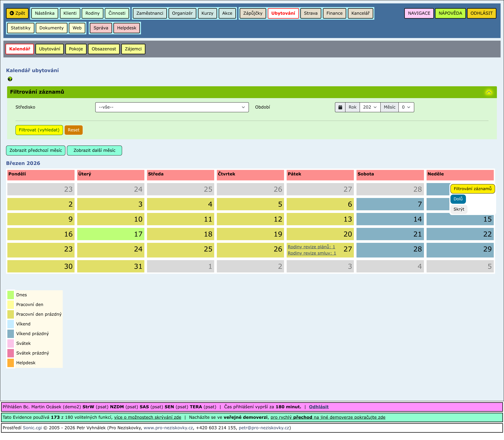The width and height of the screenshot is (504, 440).
Task: Click Zobrazit další měsíc button
Action: click(x=94, y=151)
